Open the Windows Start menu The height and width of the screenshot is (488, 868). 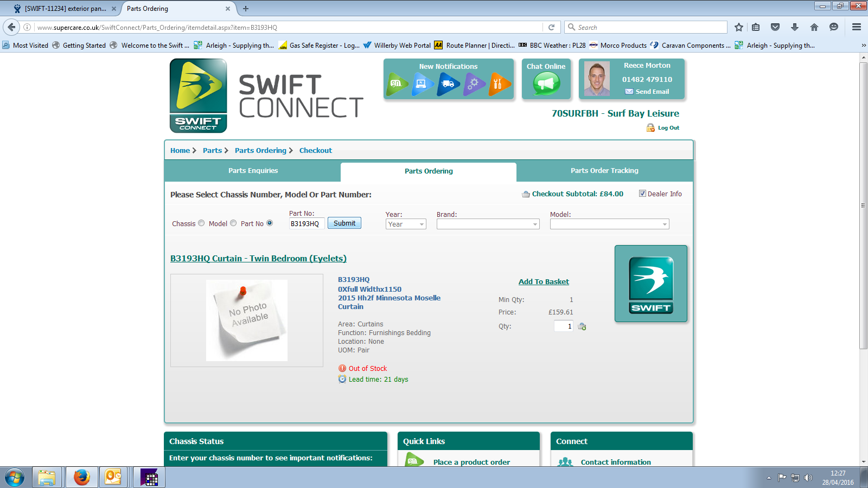coord(15,478)
